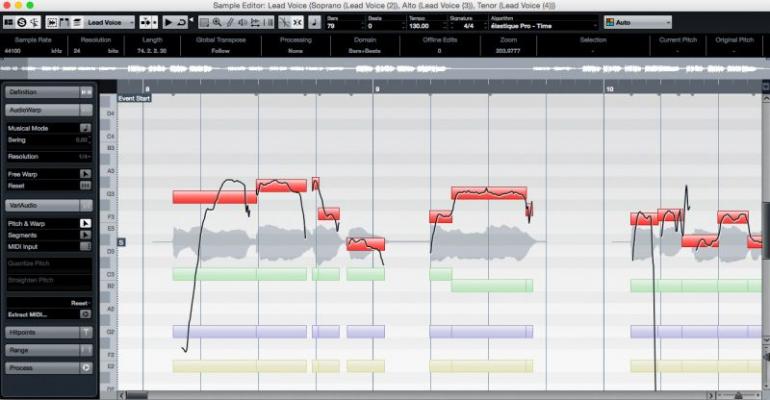Open the Range tab
This screenshot has height=400, width=770.
pos(42,350)
